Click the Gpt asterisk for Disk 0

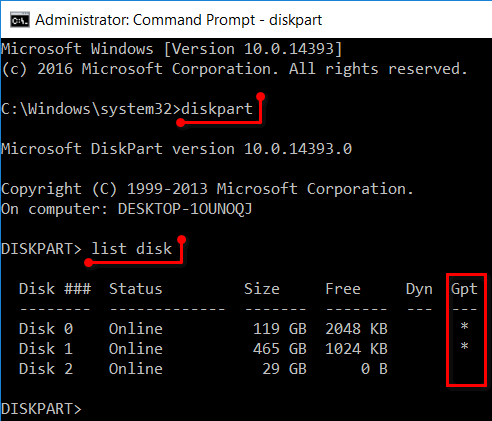coord(464,326)
